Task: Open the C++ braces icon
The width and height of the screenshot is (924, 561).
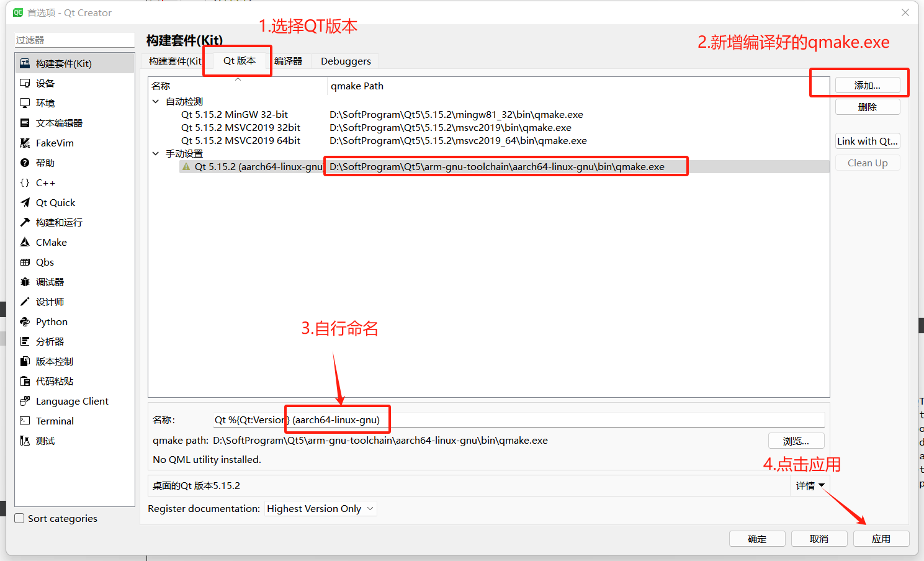Action: [25, 182]
